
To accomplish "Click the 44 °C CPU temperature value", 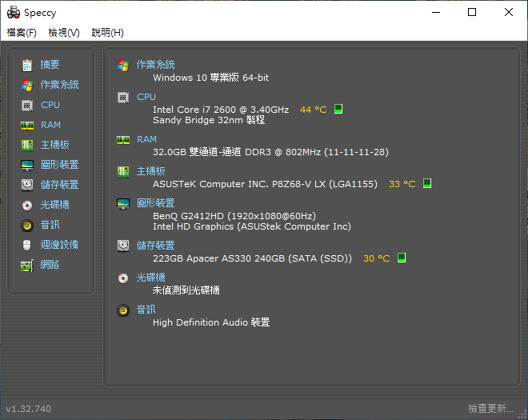I will (x=313, y=110).
